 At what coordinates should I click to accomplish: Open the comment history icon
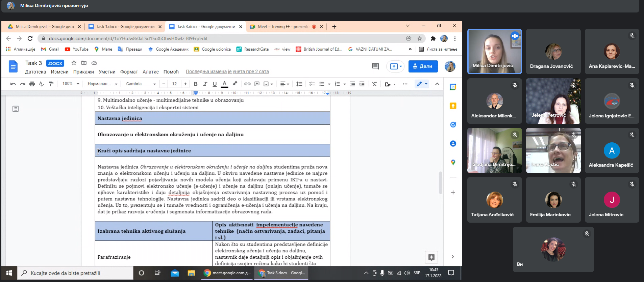pyautogui.click(x=375, y=66)
